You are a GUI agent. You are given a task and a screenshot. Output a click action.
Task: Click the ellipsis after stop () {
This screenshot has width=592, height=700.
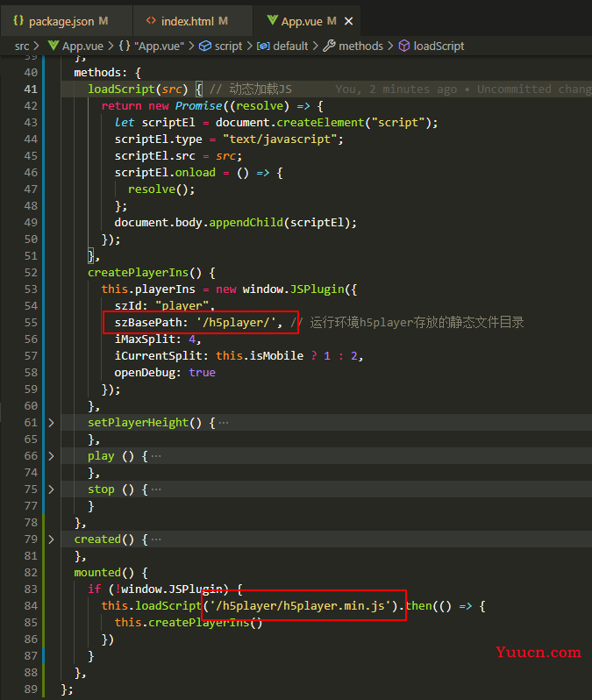[x=156, y=489]
